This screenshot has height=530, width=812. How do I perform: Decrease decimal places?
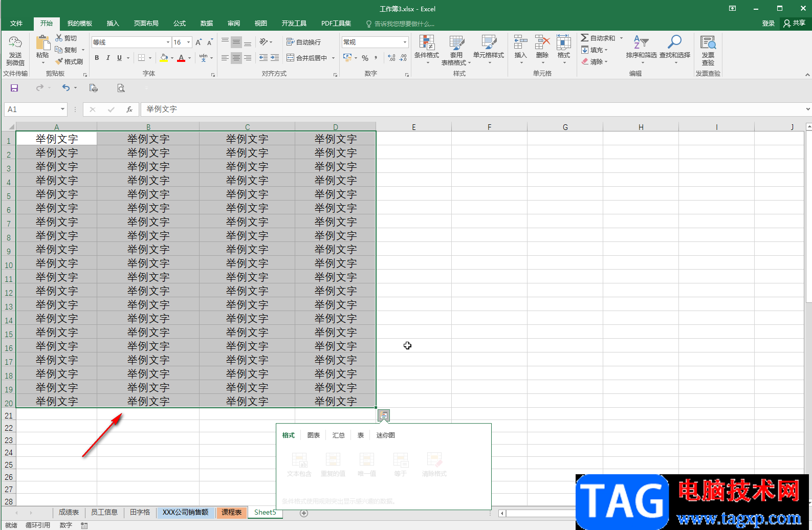403,58
